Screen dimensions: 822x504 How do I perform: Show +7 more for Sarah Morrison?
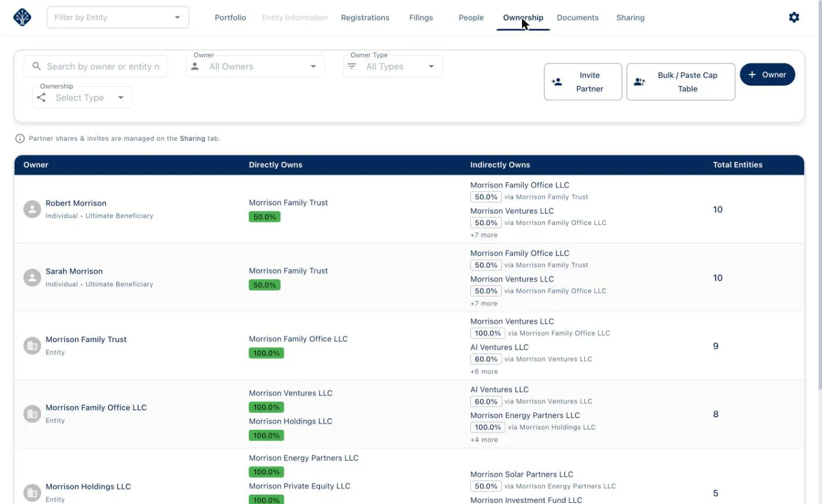point(484,303)
